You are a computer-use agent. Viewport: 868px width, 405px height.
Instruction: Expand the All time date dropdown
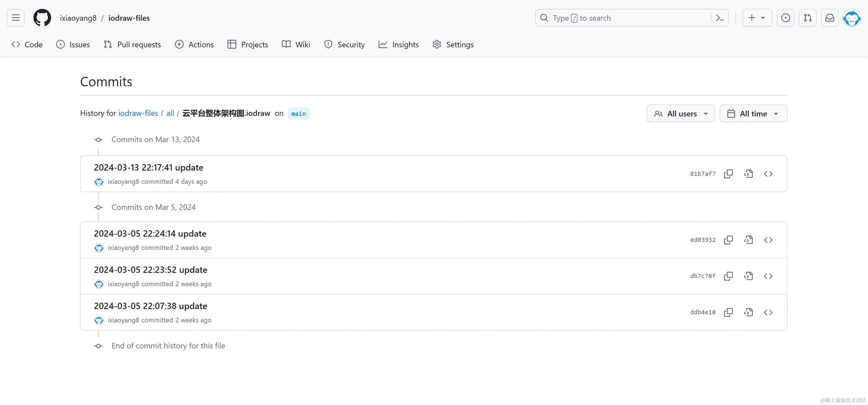click(753, 114)
